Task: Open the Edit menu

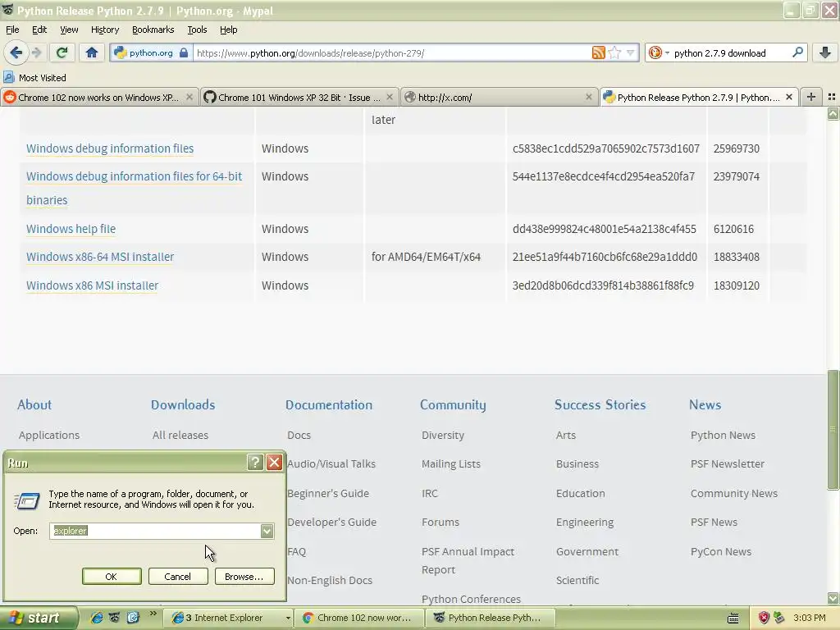Action: [x=39, y=30]
